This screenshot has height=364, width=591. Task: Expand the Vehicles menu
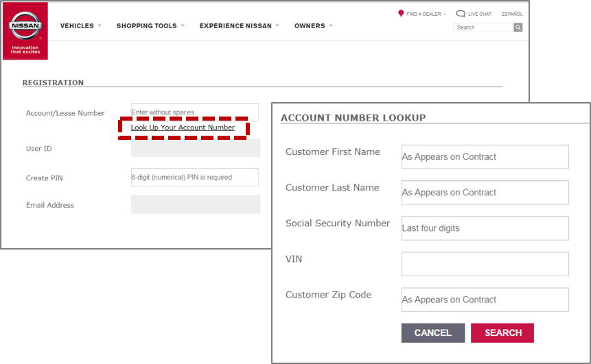pos(80,26)
